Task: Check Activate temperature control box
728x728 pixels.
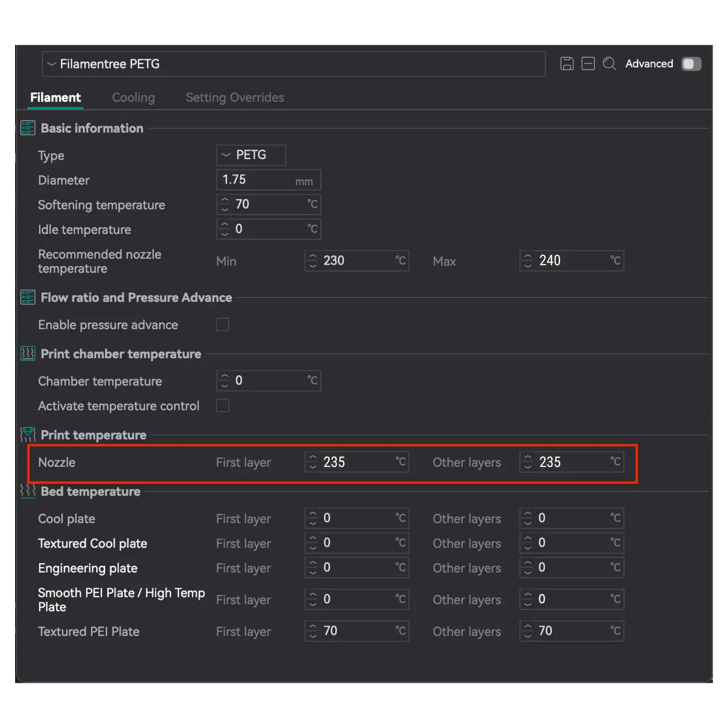Action: [x=223, y=406]
